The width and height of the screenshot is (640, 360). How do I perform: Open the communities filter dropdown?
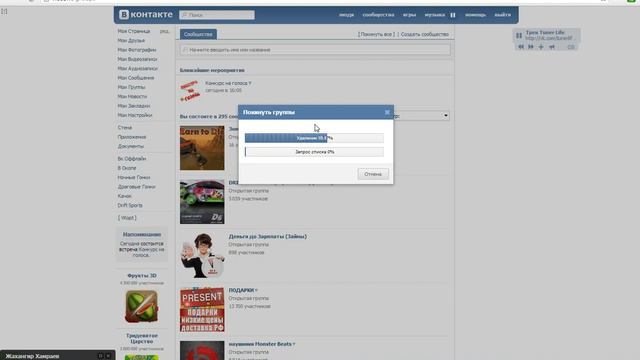coord(422,116)
